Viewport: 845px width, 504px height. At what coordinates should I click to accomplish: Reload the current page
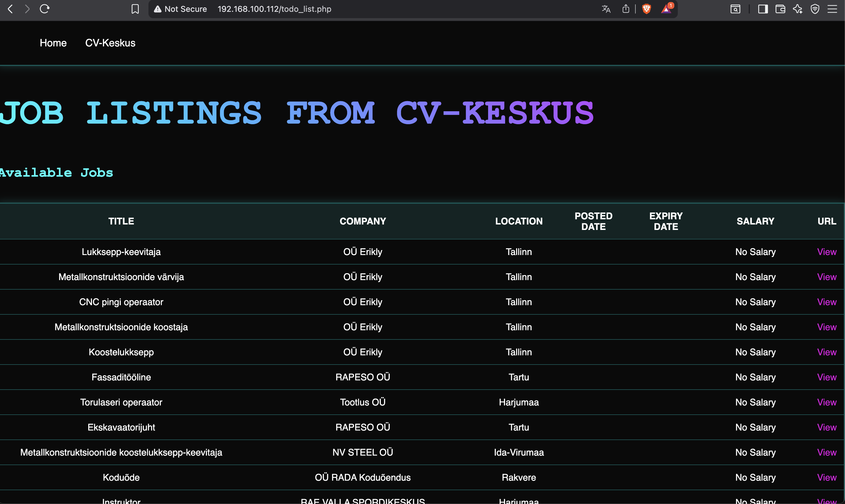point(44,9)
